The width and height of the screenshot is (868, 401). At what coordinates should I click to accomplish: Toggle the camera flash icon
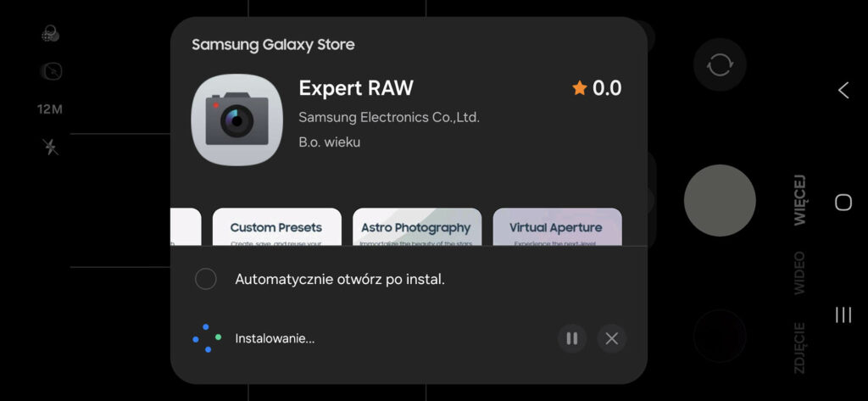[x=51, y=147]
